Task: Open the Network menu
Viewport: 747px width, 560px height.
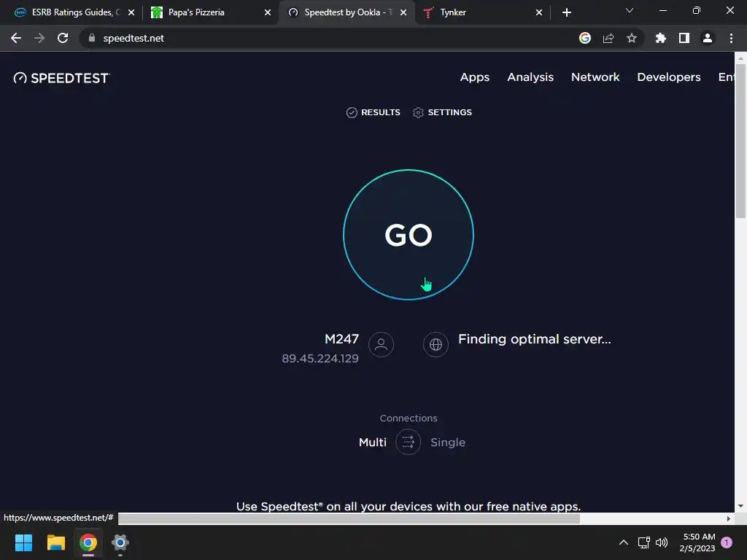Action: pyautogui.click(x=595, y=77)
